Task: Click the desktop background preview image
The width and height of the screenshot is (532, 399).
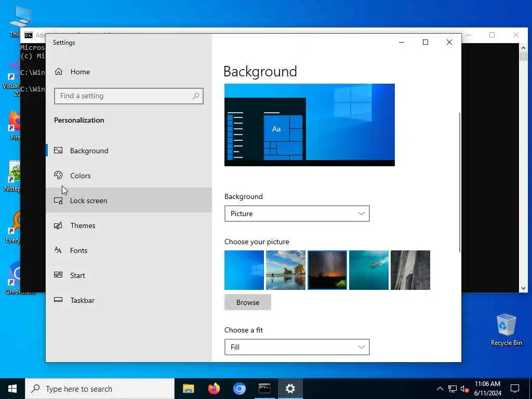Action: tap(310, 125)
